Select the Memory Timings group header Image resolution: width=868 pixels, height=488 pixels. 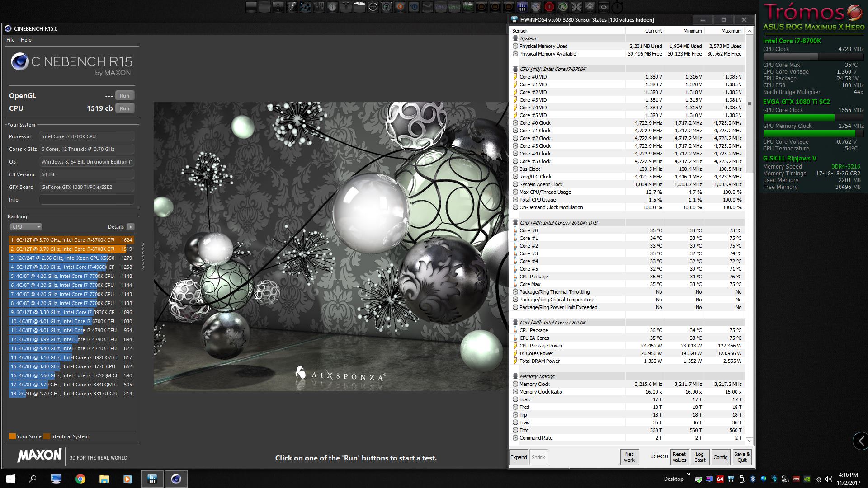pyautogui.click(x=627, y=376)
